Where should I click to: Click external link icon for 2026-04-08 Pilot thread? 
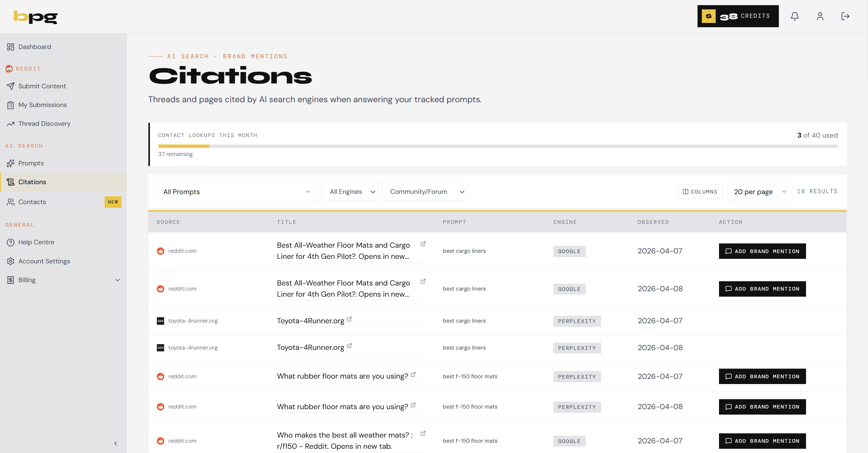(x=423, y=282)
